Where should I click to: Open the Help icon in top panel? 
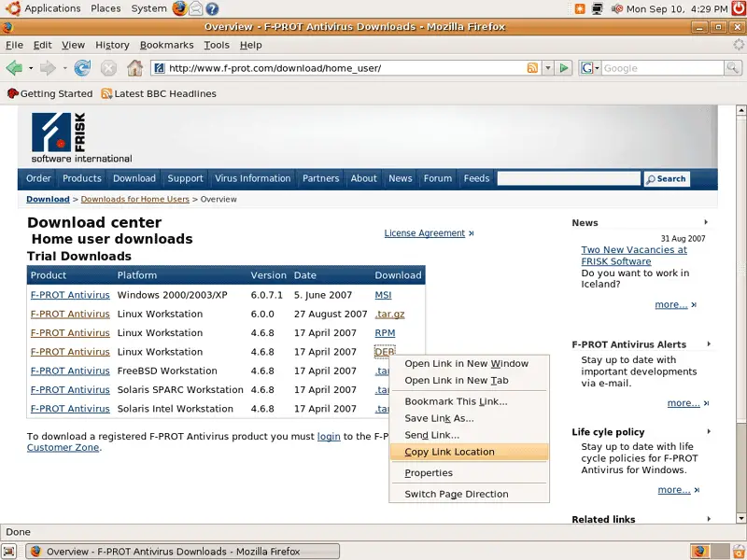click(212, 8)
